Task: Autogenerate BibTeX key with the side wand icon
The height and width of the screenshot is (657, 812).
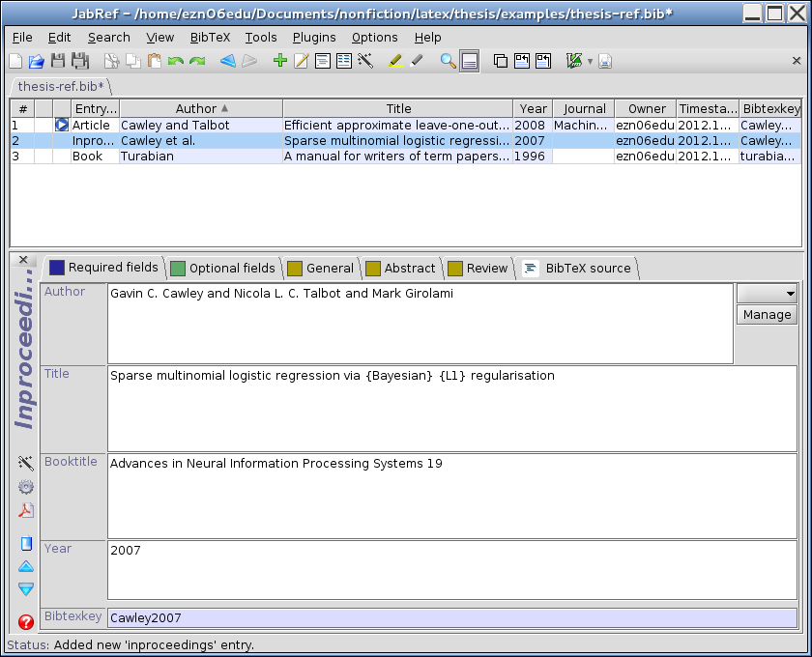Action: tap(26, 464)
